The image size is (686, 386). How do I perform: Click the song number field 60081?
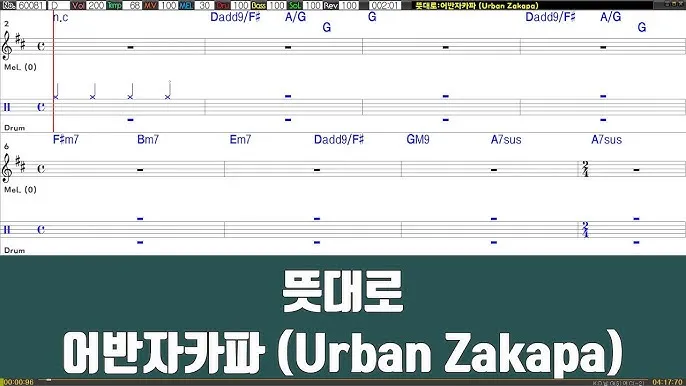click(32, 5)
